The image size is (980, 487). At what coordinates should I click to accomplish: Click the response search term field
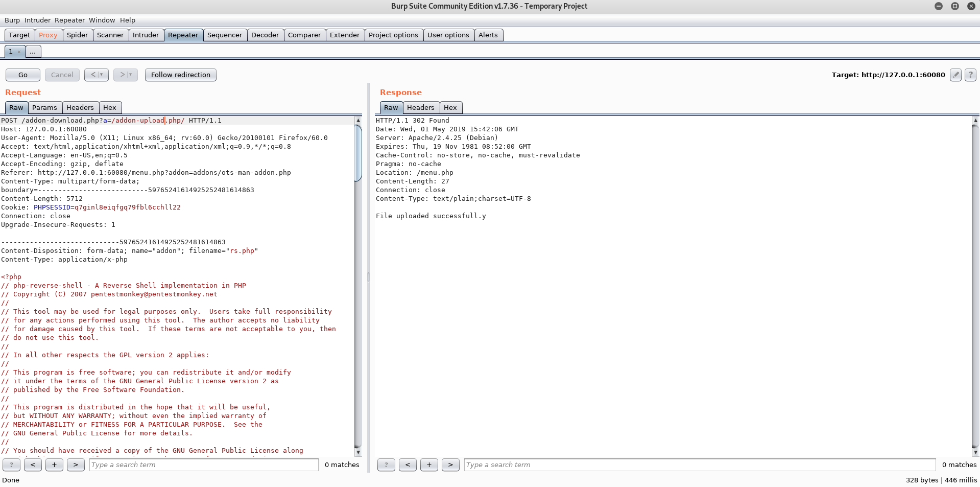click(x=700, y=465)
